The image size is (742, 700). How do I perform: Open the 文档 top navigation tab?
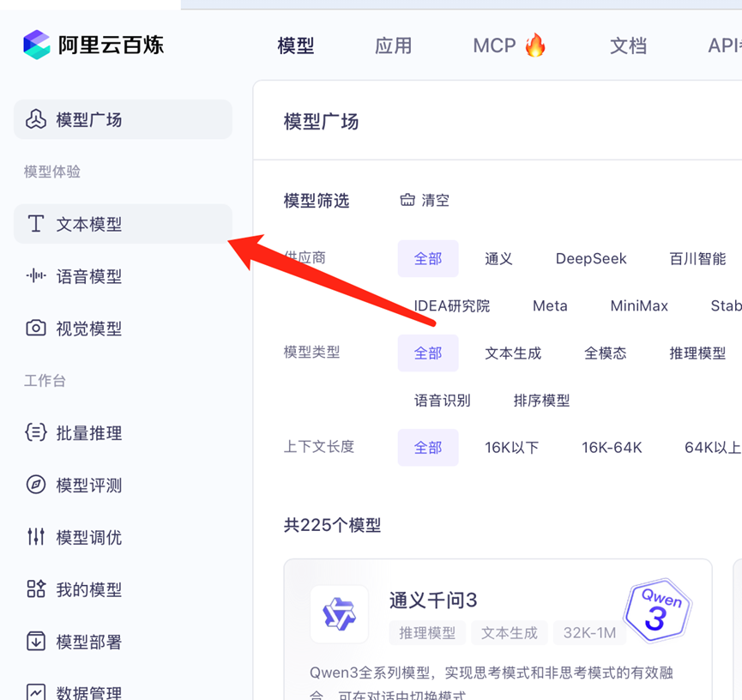click(x=629, y=46)
